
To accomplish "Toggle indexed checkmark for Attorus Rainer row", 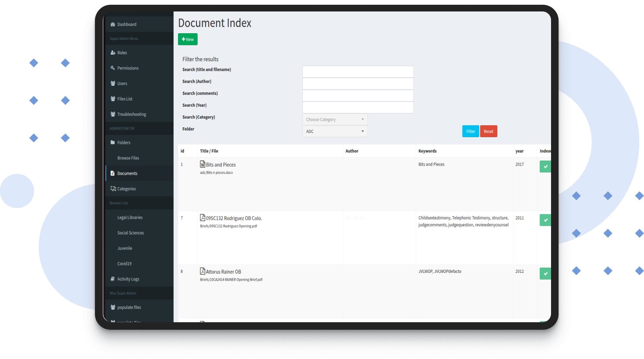I will pos(545,274).
